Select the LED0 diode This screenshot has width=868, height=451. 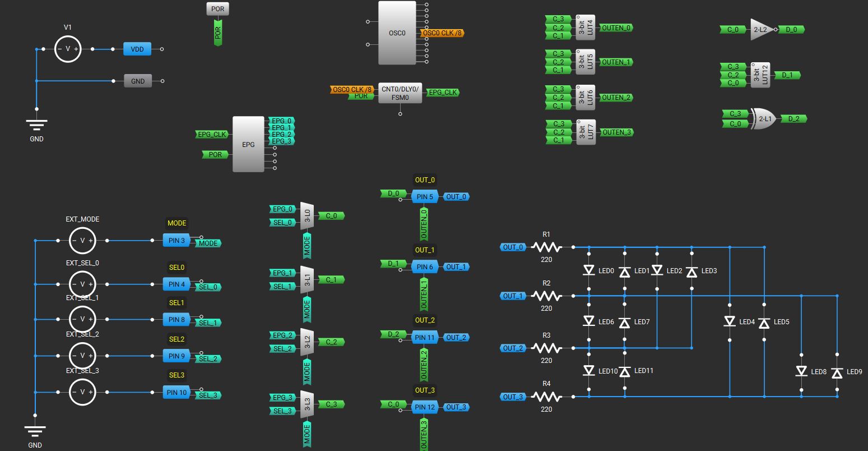coord(589,271)
